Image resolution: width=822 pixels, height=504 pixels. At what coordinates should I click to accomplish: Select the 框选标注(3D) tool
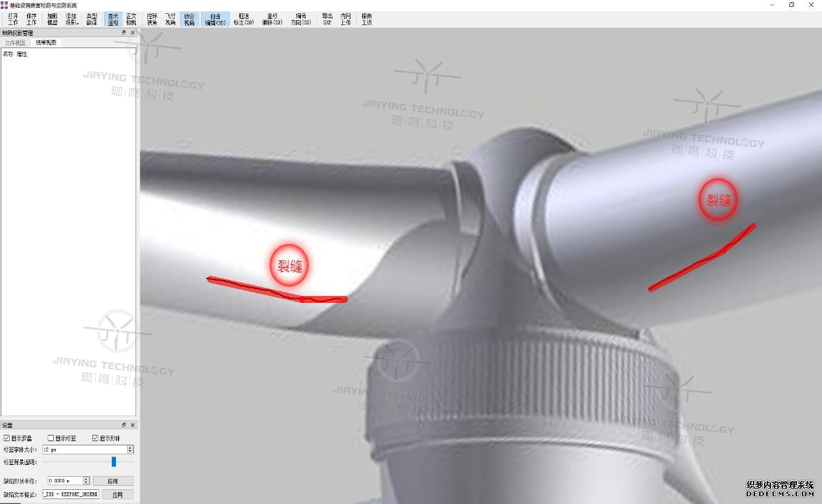tap(244, 19)
